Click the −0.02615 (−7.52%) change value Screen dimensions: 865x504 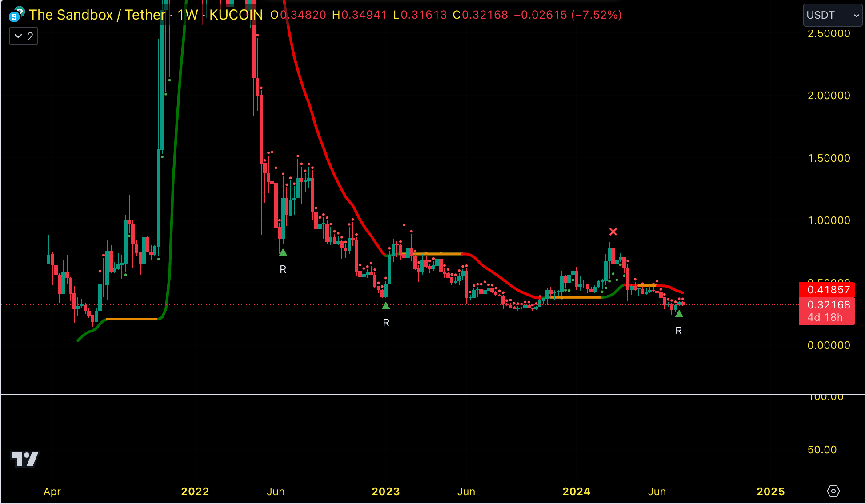click(568, 15)
